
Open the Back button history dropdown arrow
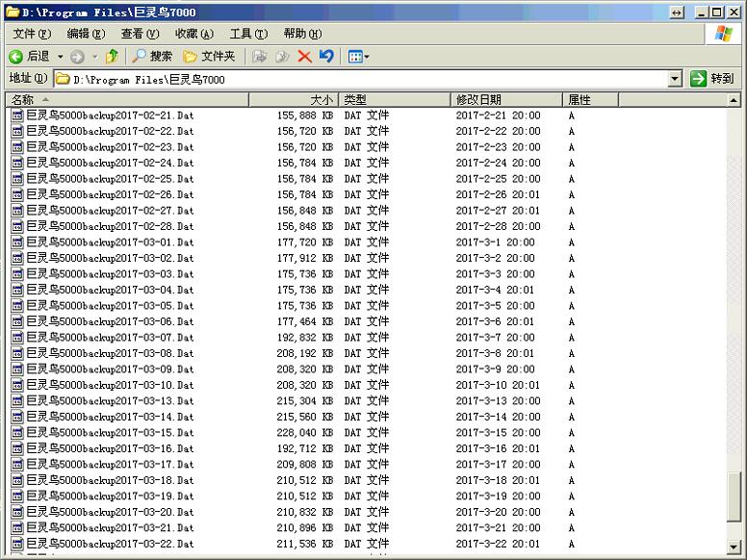click(x=60, y=57)
